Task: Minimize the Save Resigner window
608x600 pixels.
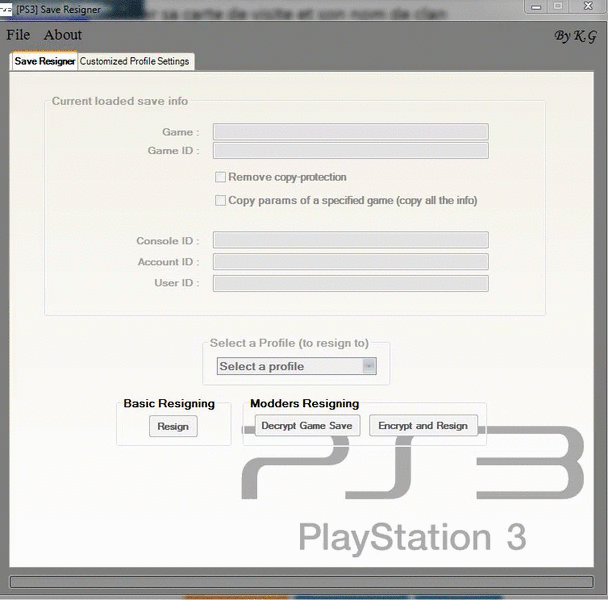Action: [x=536, y=7]
